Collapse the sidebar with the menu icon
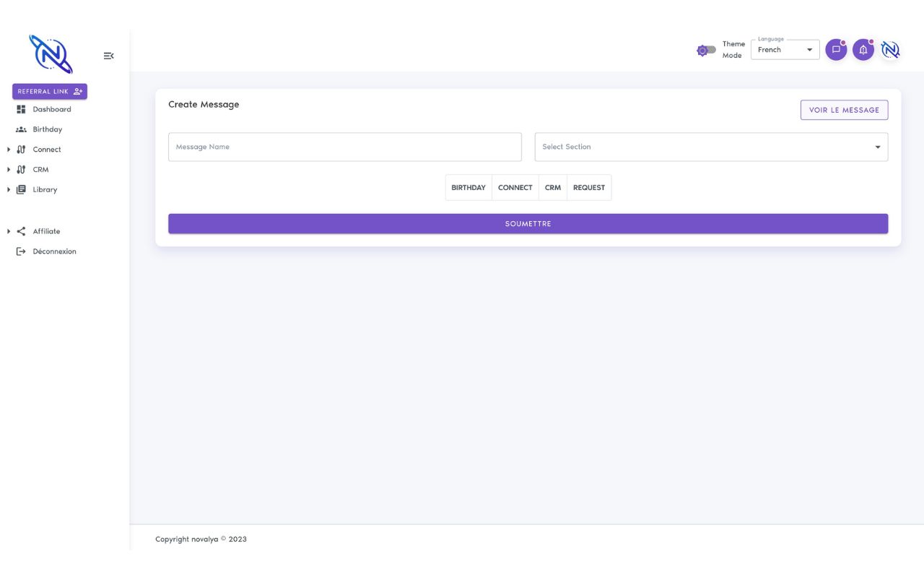Image resolution: width=924 pixels, height=578 pixels. [x=108, y=56]
